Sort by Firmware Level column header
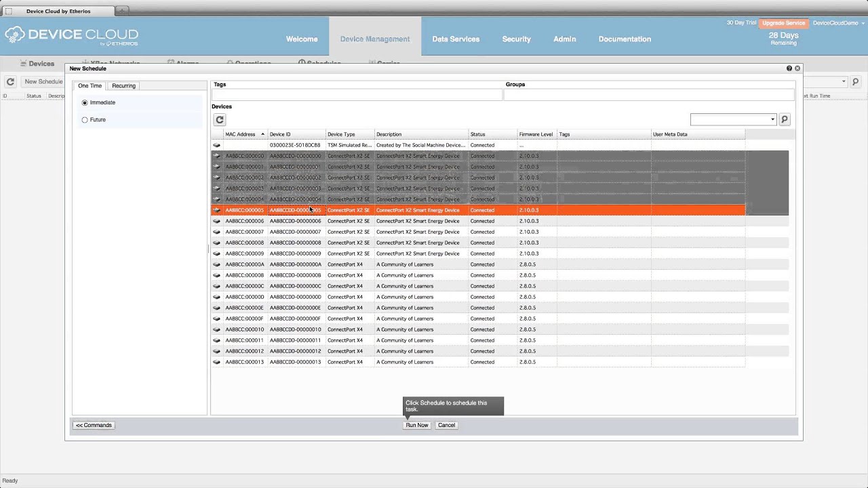This screenshot has height=488, width=868. 536,134
